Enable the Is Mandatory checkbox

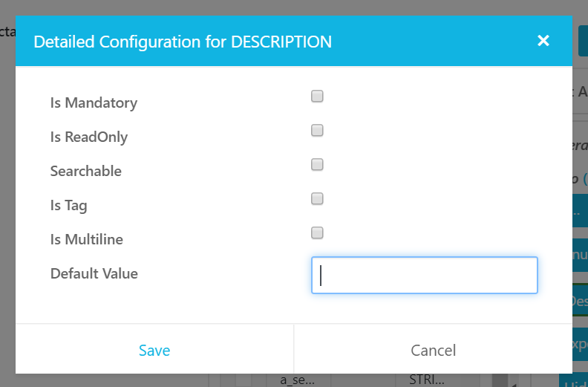pyautogui.click(x=317, y=96)
